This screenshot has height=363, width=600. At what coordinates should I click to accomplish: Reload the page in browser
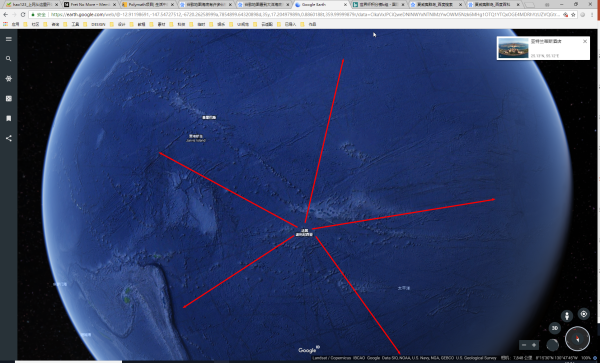[23, 15]
